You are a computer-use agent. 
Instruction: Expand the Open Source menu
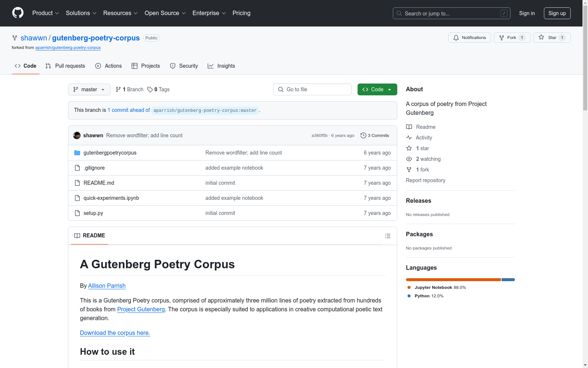click(x=165, y=13)
